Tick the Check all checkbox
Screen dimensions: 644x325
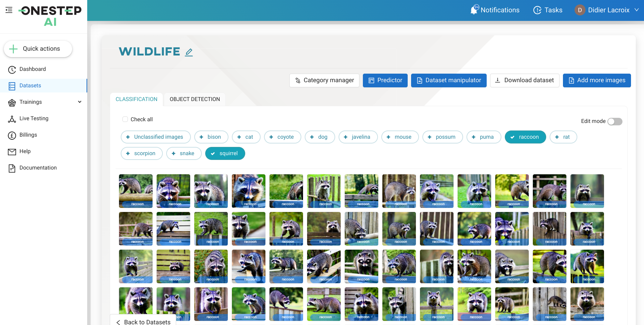coord(125,119)
